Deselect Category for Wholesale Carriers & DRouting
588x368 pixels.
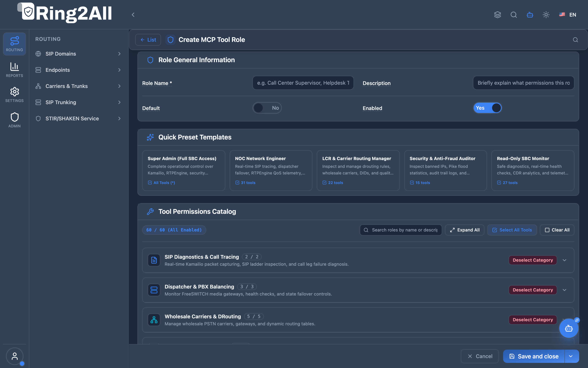533,320
